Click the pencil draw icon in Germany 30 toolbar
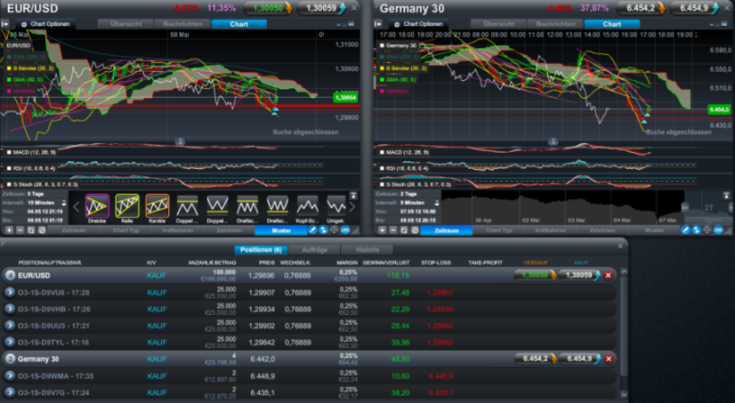The image size is (735, 403). (685, 230)
